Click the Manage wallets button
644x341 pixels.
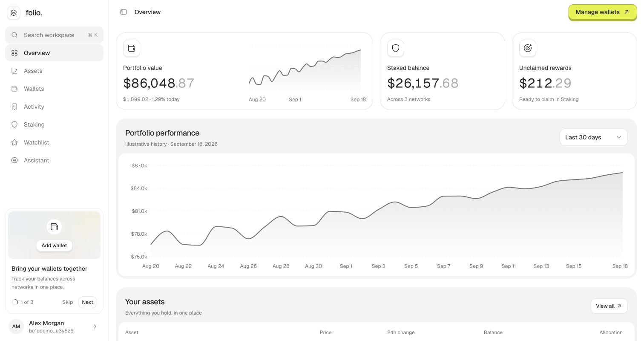pyautogui.click(x=603, y=12)
